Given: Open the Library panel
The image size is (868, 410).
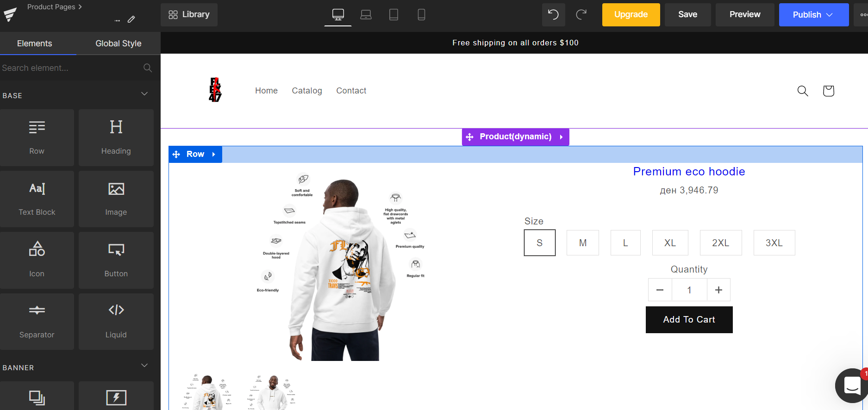Looking at the screenshot, I should [189, 15].
